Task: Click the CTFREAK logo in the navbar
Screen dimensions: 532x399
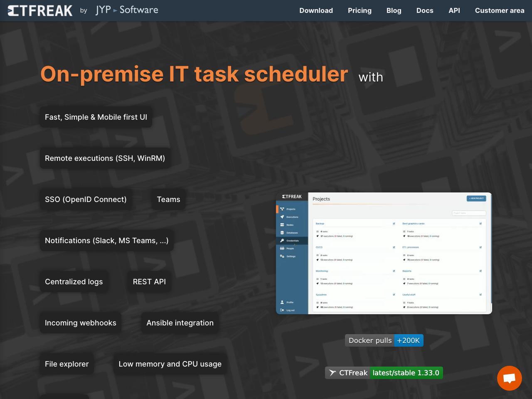Action: tap(39, 10)
